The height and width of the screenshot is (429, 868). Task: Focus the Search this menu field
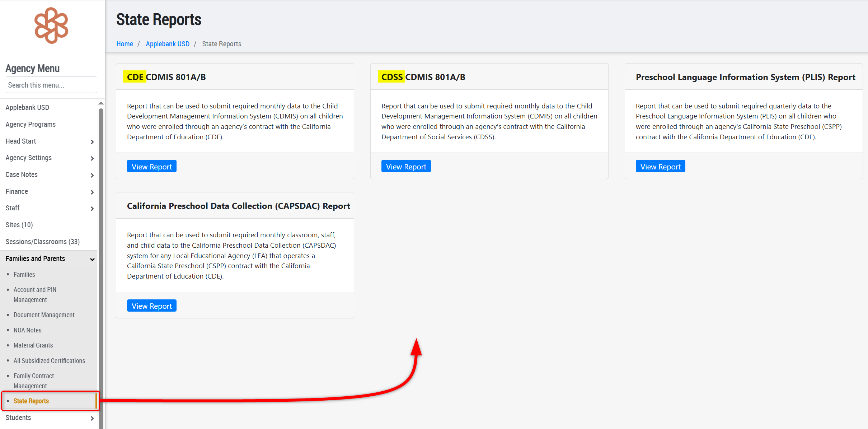(51, 85)
